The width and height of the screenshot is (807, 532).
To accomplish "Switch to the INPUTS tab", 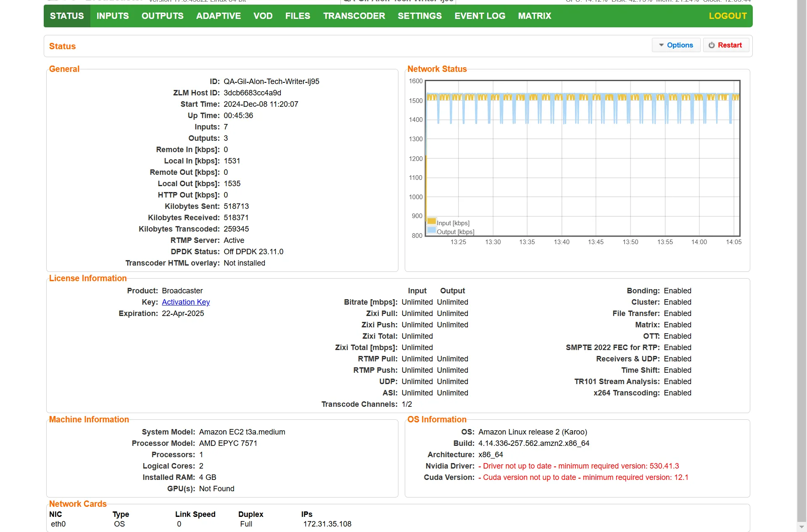I will coord(113,16).
